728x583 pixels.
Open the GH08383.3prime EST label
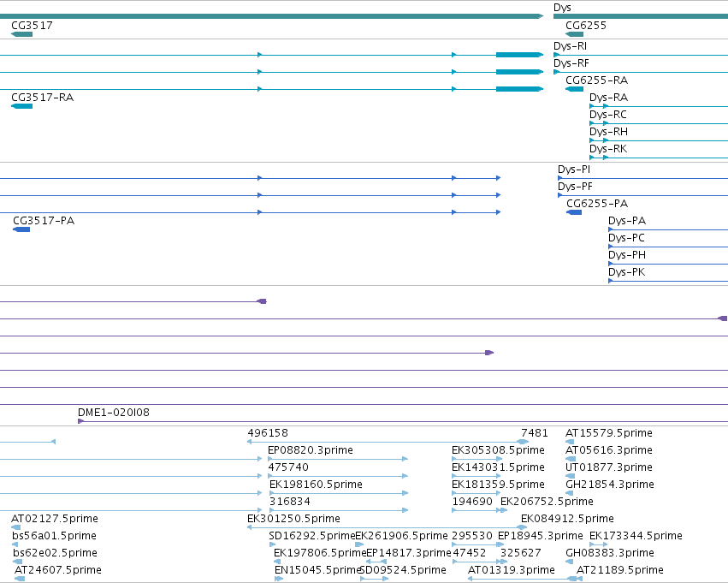[x=610, y=553]
